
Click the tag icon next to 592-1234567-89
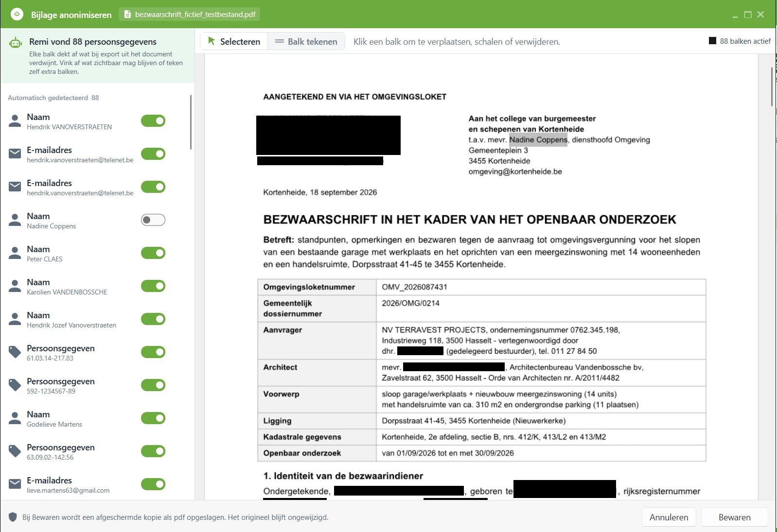pos(15,385)
